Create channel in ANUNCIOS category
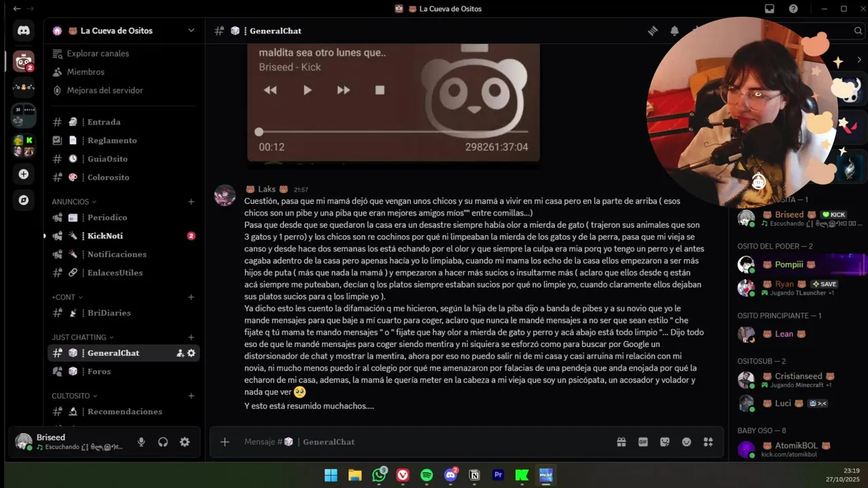This screenshot has height=488, width=868. (x=191, y=202)
